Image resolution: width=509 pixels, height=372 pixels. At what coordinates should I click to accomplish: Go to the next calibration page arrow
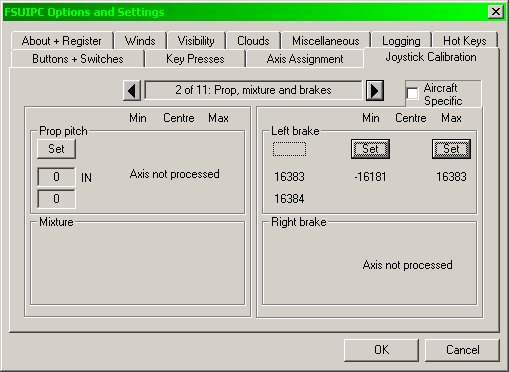375,90
